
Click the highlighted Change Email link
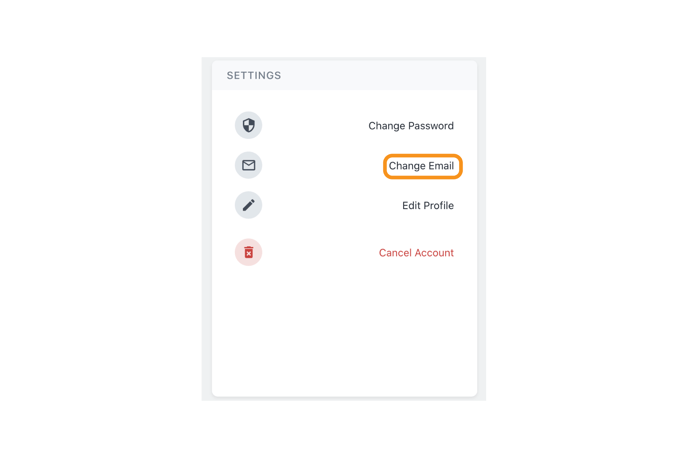click(421, 166)
